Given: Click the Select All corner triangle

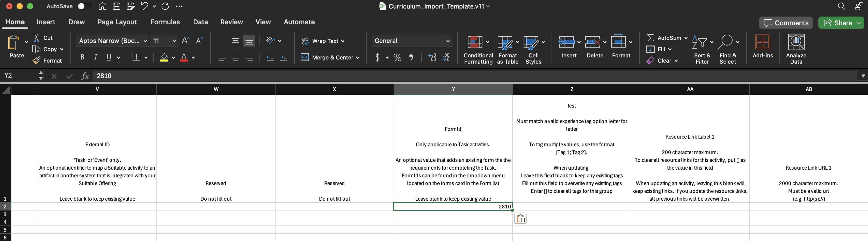Looking at the screenshot, I should pyautogui.click(x=6, y=89).
